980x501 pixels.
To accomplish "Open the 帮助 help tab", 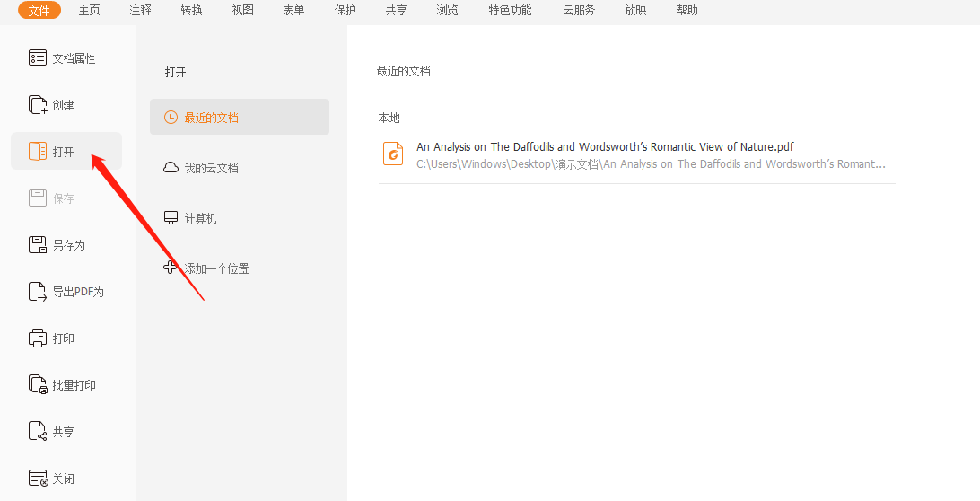I will (x=687, y=11).
